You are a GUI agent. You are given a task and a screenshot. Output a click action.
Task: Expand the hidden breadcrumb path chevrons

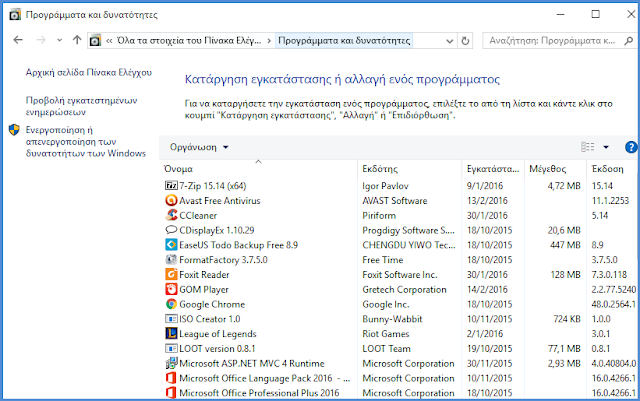click(109, 41)
